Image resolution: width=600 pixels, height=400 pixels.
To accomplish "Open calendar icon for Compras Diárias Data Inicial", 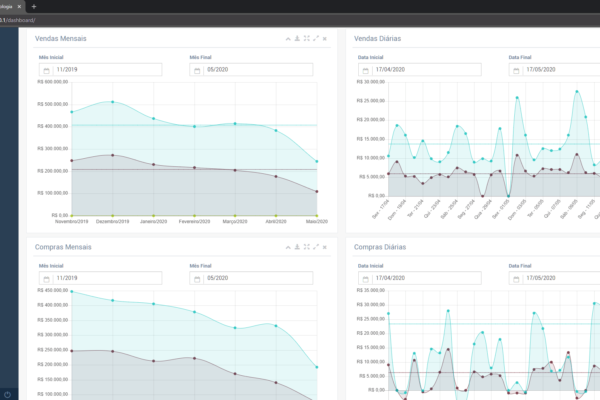I will click(365, 279).
